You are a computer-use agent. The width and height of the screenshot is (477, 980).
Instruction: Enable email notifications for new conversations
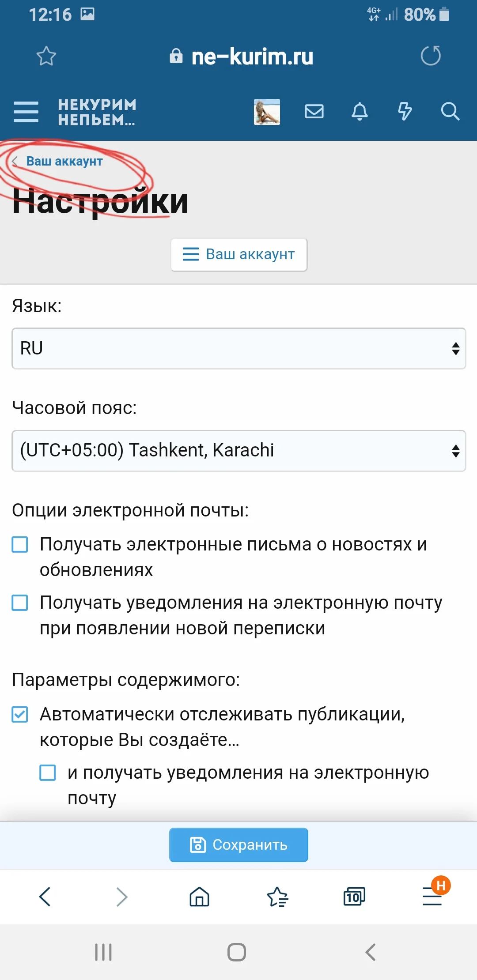click(20, 603)
